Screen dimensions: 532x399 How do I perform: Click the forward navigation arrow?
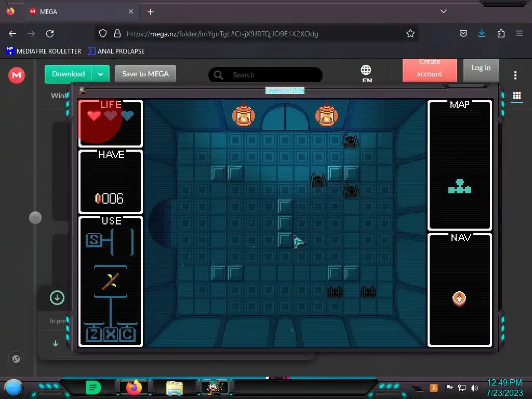[x=31, y=34]
